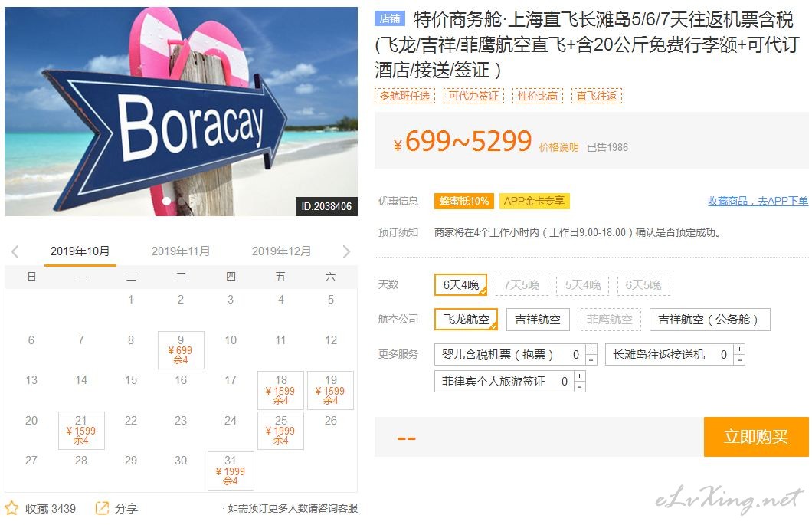Switch to 2019年12月 tab

click(x=281, y=251)
